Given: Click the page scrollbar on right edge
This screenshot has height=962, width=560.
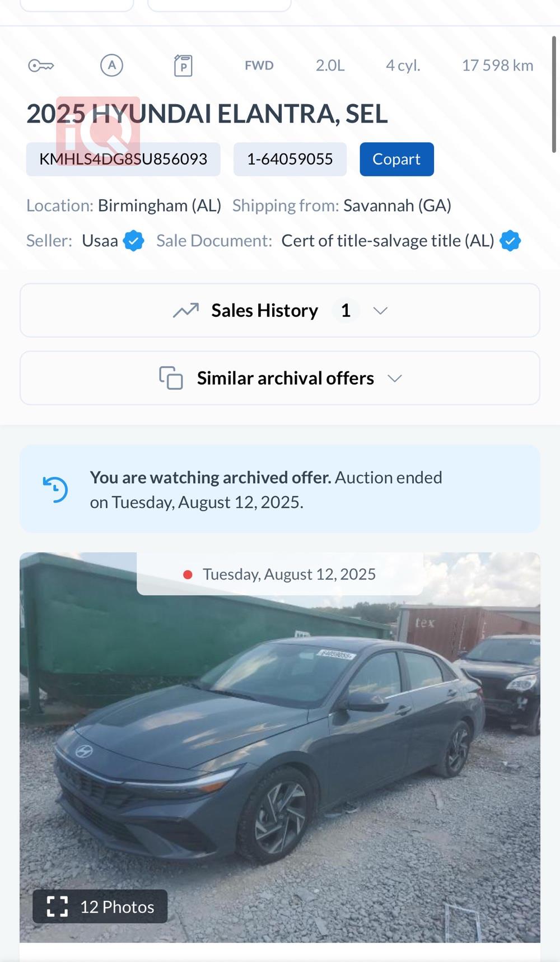Looking at the screenshot, I should (x=554, y=95).
